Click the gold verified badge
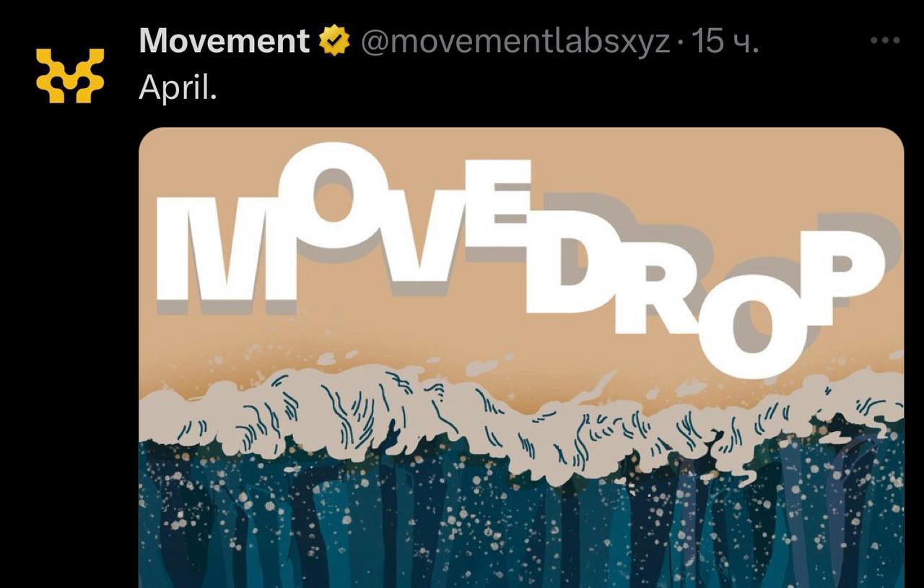 pos(334,42)
